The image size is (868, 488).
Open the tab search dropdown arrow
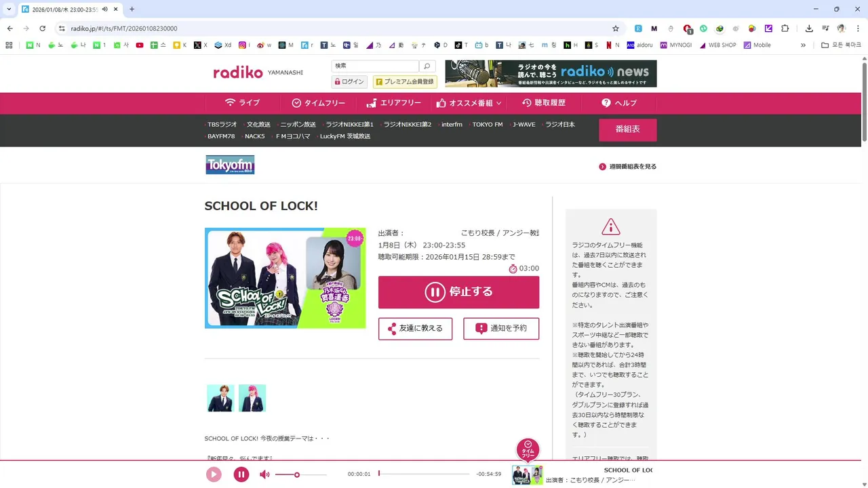(9, 9)
